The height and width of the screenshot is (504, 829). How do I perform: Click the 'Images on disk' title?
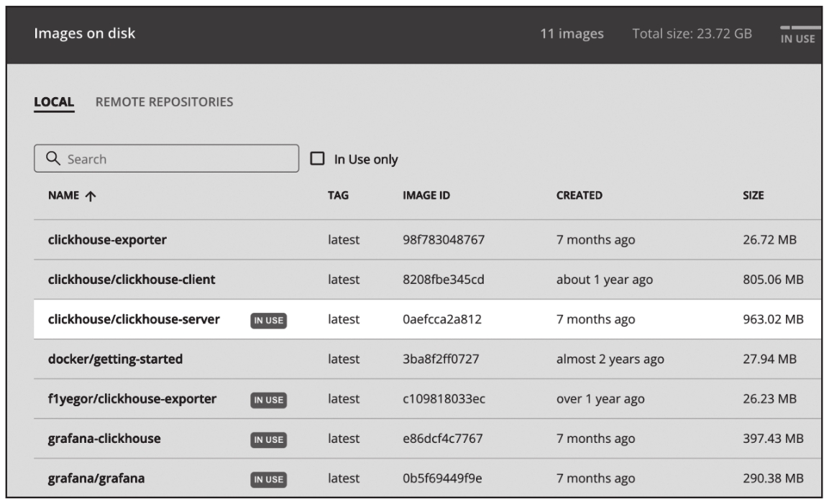pos(85,33)
